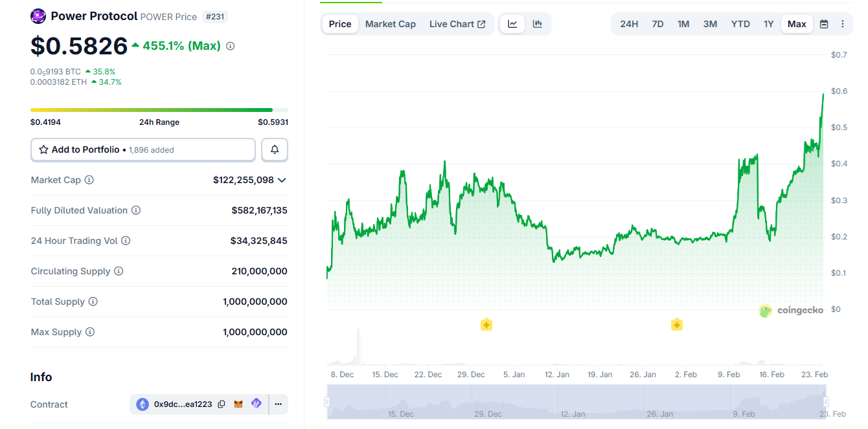Switch to the Market Cap chart tab
868x429 pixels.
(x=390, y=23)
